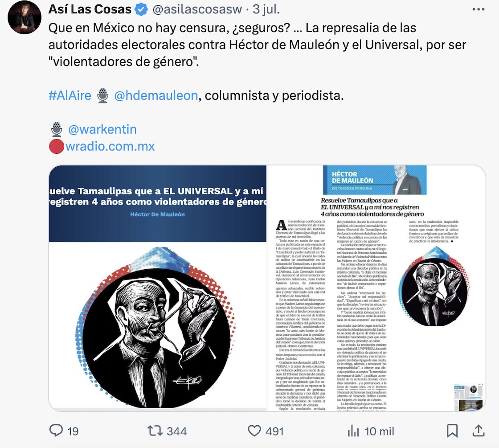Enlarge the left El Universal headline image
Viewport: 499px width, 448px height.
pyautogui.click(x=158, y=288)
